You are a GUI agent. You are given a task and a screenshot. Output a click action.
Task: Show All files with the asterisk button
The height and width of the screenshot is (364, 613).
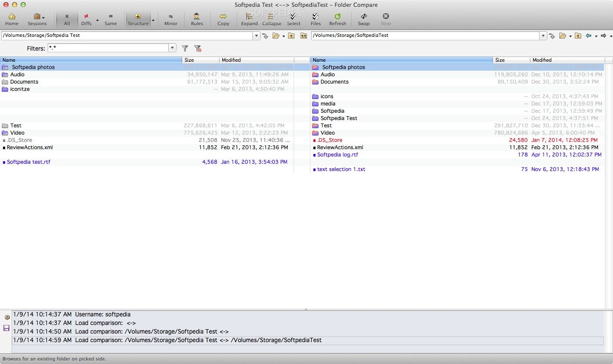(67, 19)
